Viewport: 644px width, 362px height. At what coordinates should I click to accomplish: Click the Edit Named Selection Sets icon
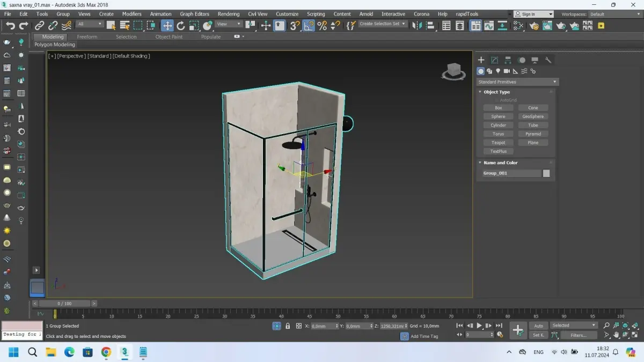tap(350, 25)
